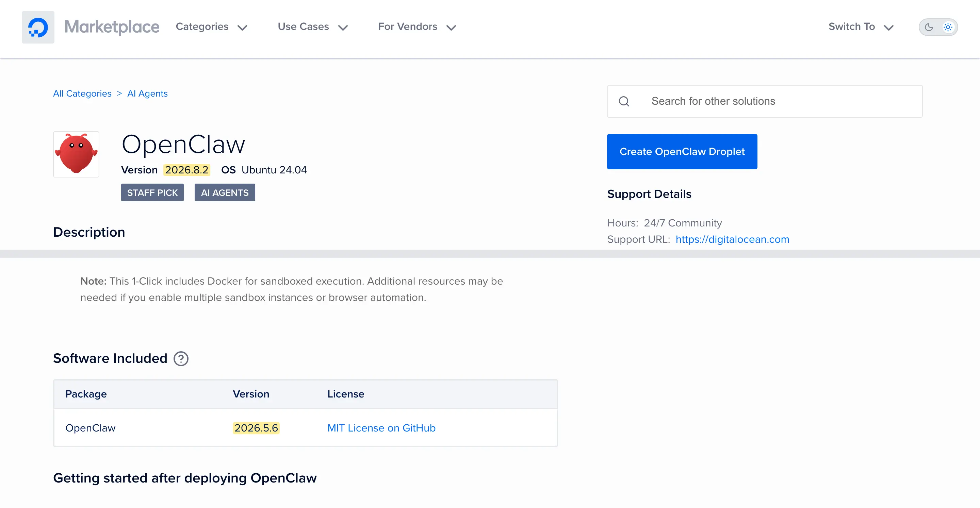The width and height of the screenshot is (980, 508).
Task: Select the STAFF PICK tag
Action: pyautogui.click(x=152, y=192)
